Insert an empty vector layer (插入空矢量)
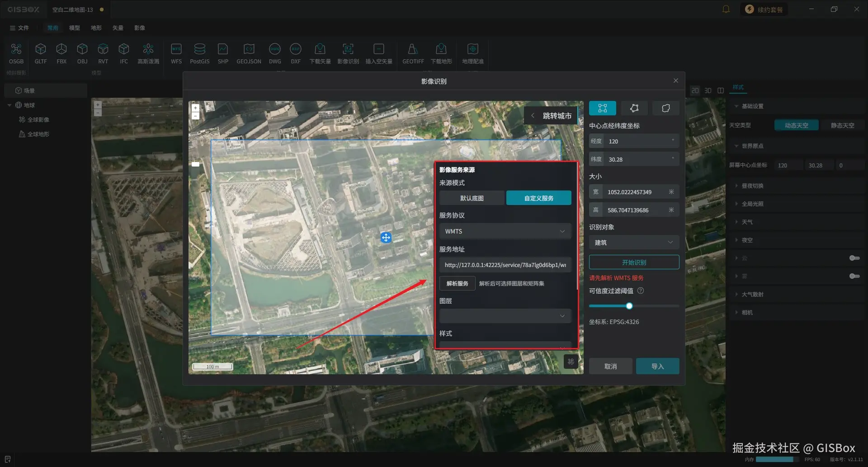 point(379,53)
